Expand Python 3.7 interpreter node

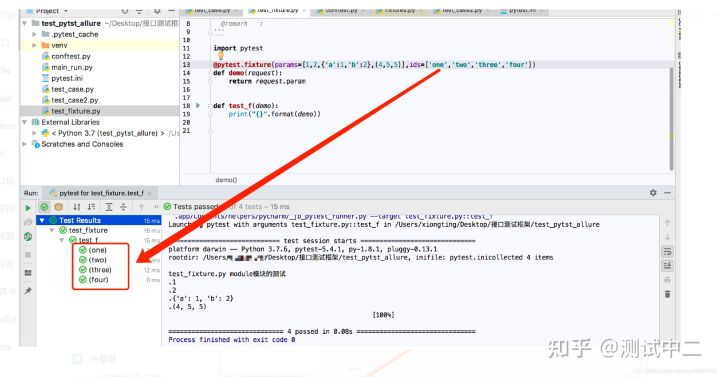point(34,133)
